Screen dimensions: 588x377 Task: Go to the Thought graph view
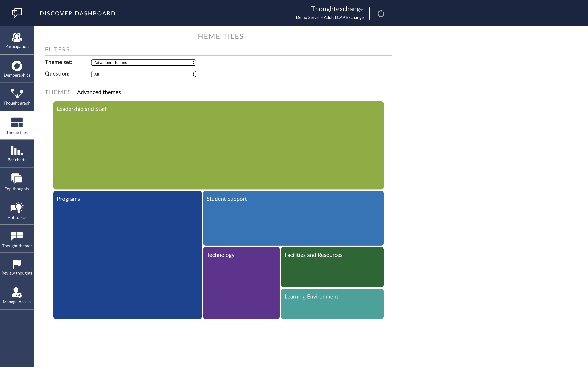17,97
